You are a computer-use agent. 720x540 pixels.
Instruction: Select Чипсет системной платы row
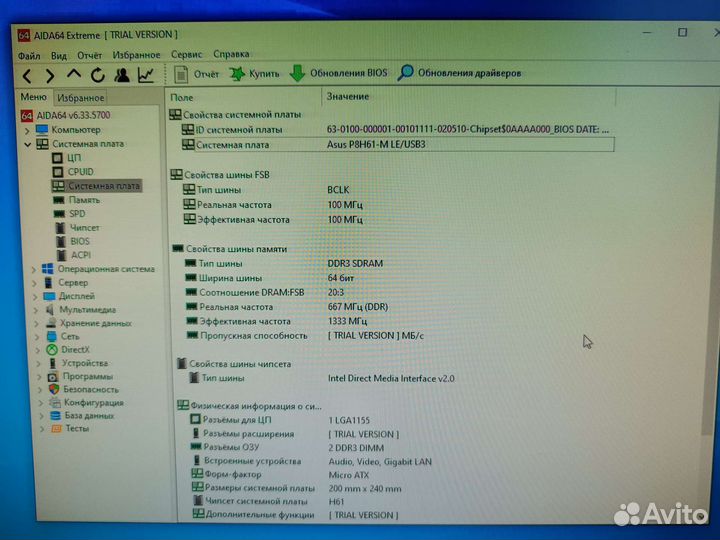[399, 501]
